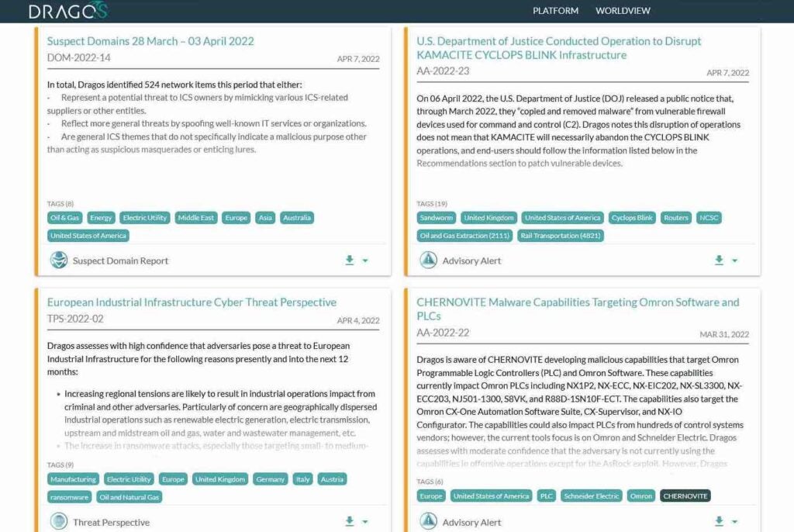Select the PLC tag

547,496
